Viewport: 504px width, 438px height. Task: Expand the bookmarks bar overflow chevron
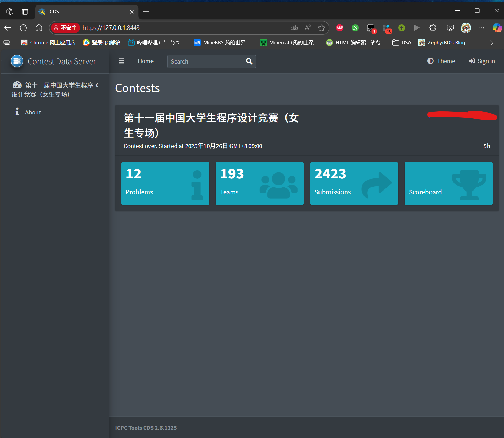click(492, 43)
